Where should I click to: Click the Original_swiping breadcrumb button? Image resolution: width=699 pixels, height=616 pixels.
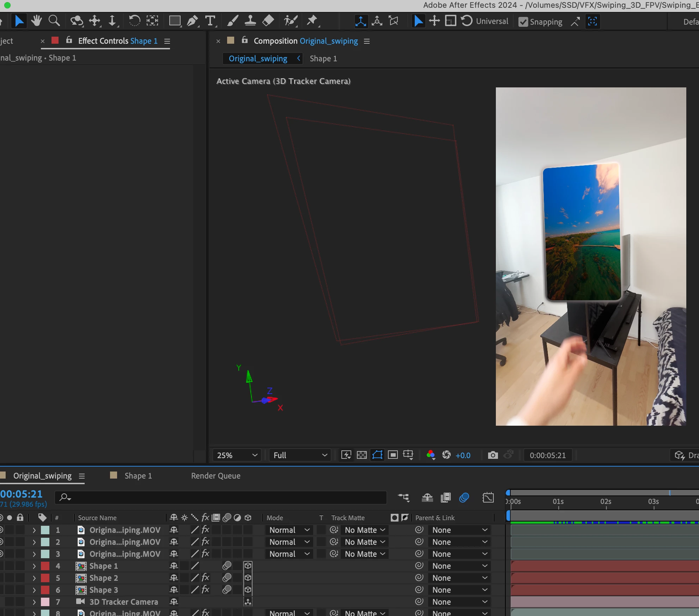tap(258, 58)
